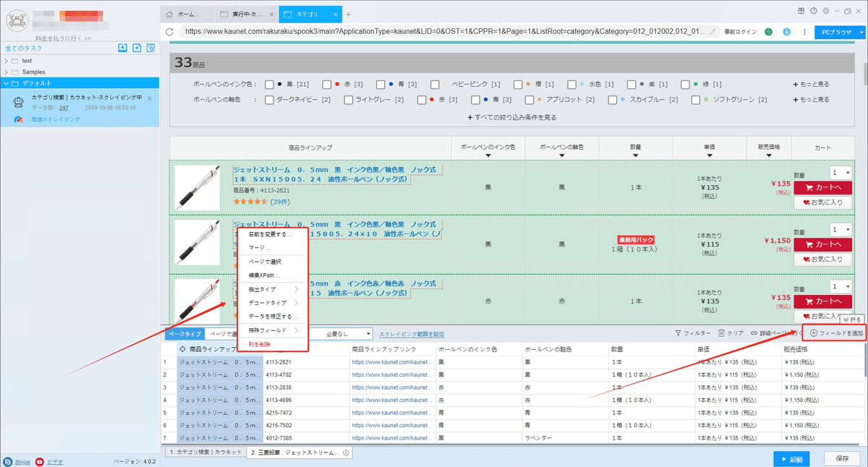Open quantity dropdown for the ¥1,150 product
Image resolution: width=868 pixels, height=467 pixels.
tap(840, 229)
